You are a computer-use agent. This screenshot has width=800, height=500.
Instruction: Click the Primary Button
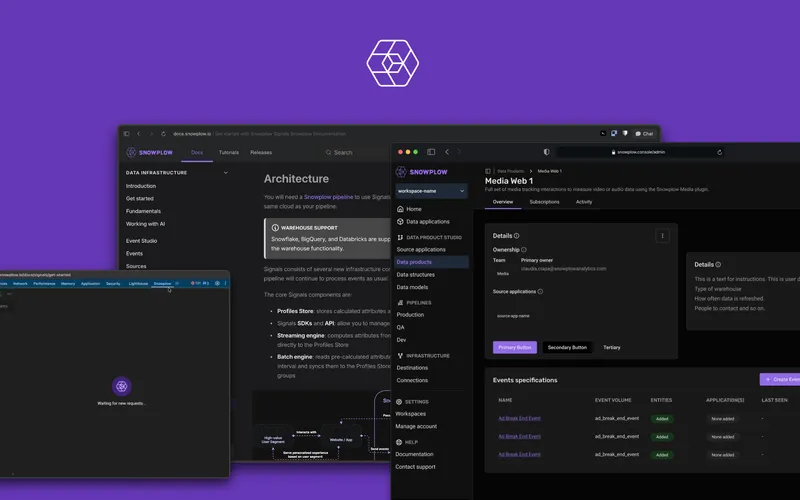[515, 347]
